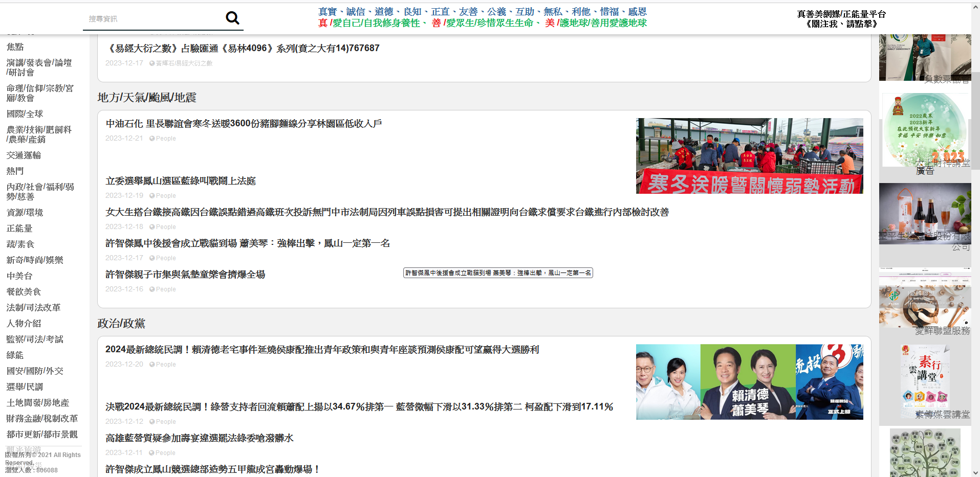Click the scroll-down arrow of page scrollbar

pyautogui.click(x=975, y=472)
